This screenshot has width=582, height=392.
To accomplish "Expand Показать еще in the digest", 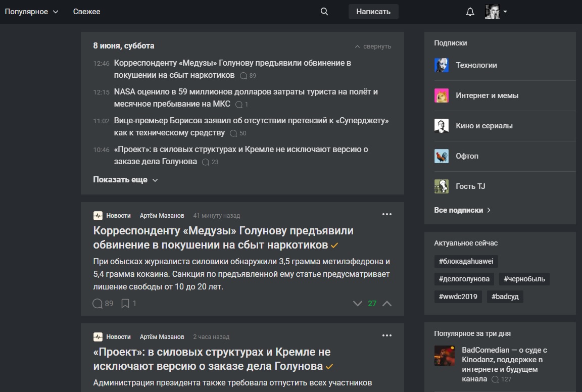I will [x=121, y=179].
